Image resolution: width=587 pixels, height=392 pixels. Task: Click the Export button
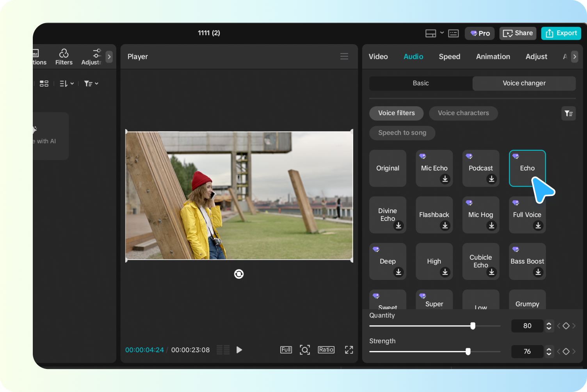(x=561, y=33)
